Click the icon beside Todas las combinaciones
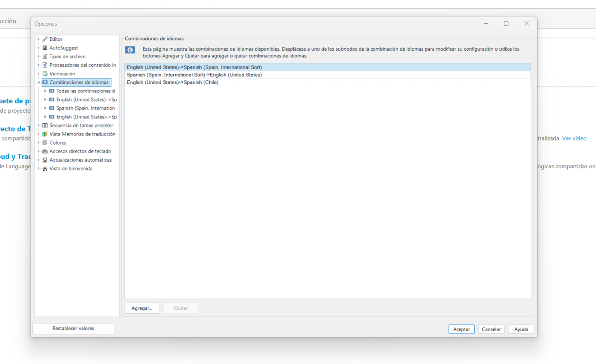596x364 pixels. (52, 91)
